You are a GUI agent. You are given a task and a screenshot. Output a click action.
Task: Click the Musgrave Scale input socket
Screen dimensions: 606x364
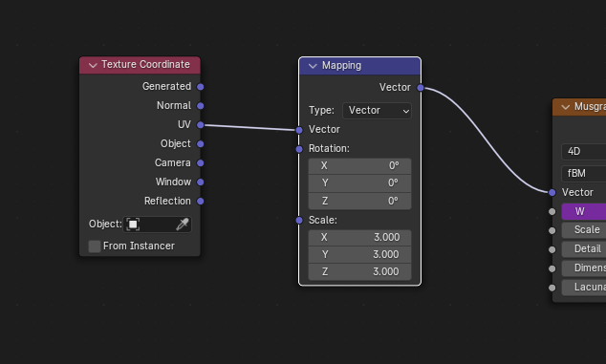tap(552, 230)
